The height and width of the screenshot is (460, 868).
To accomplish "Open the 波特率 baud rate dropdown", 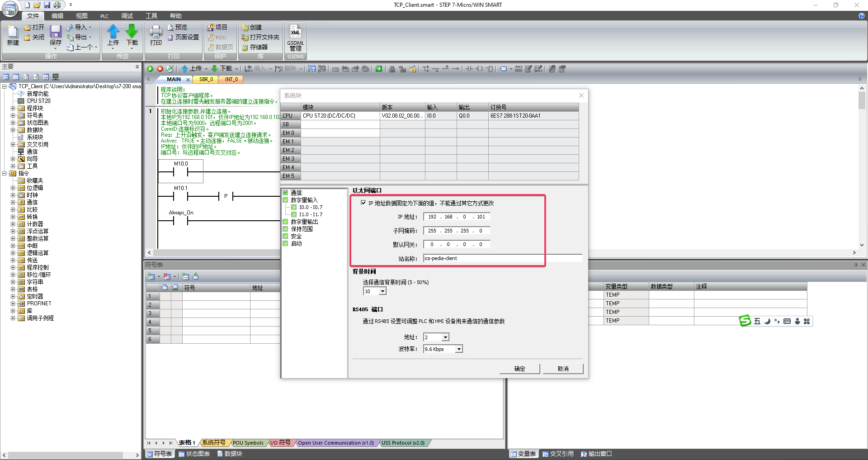I will click(459, 349).
